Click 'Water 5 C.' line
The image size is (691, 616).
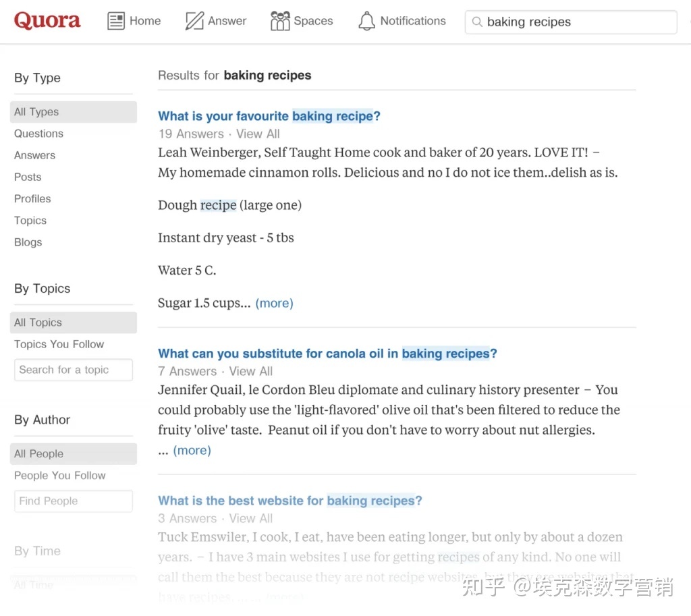tap(188, 270)
